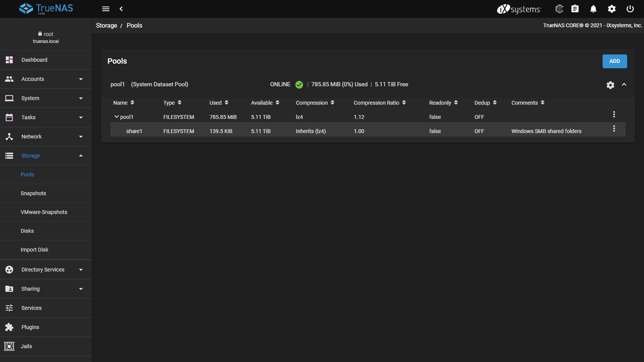Click the System sidebar icon
644x362 pixels.
tap(9, 98)
